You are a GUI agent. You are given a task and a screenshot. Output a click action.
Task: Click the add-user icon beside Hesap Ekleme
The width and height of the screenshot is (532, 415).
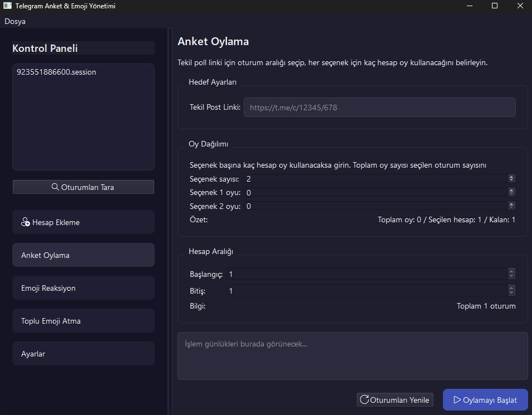[x=26, y=222]
